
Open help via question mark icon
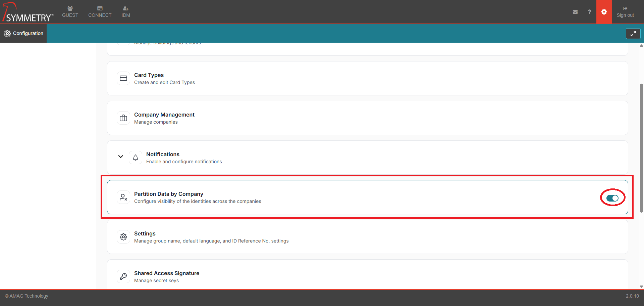point(589,12)
